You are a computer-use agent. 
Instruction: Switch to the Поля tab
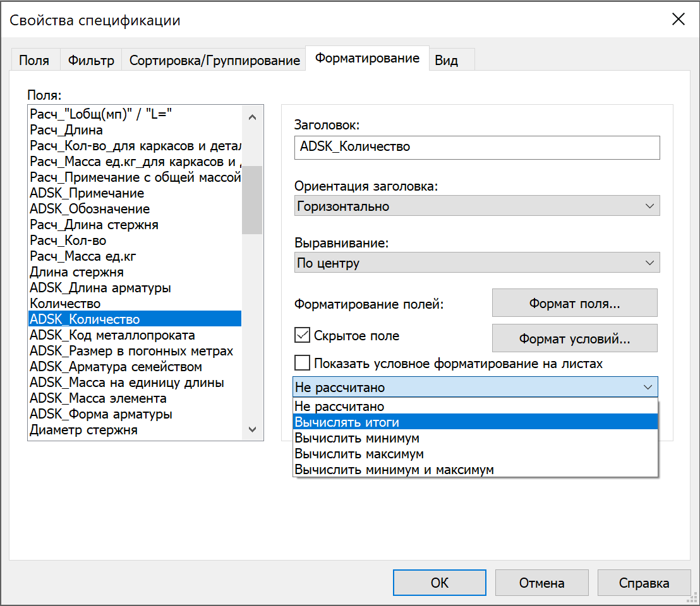(x=34, y=61)
